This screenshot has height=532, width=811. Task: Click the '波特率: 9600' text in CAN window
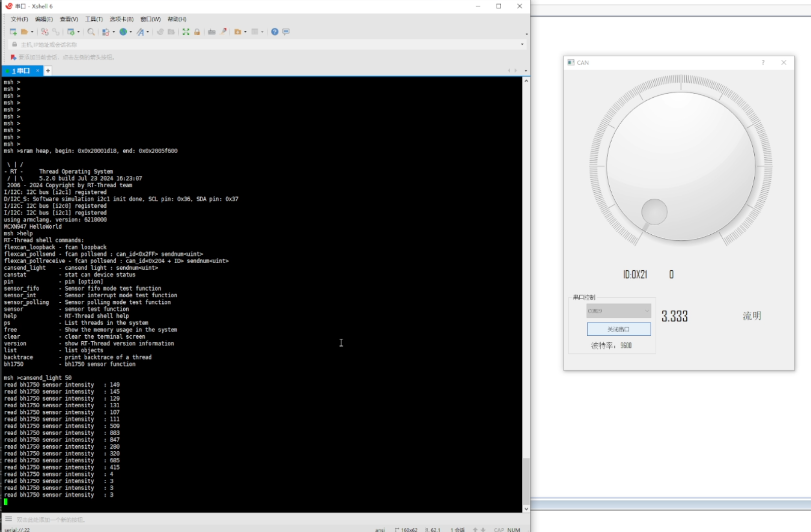[x=611, y=345]
